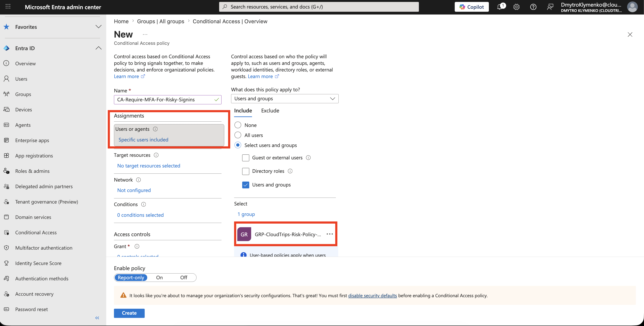Click the Domain services icon
644x326 pixels.
[6, 217]
